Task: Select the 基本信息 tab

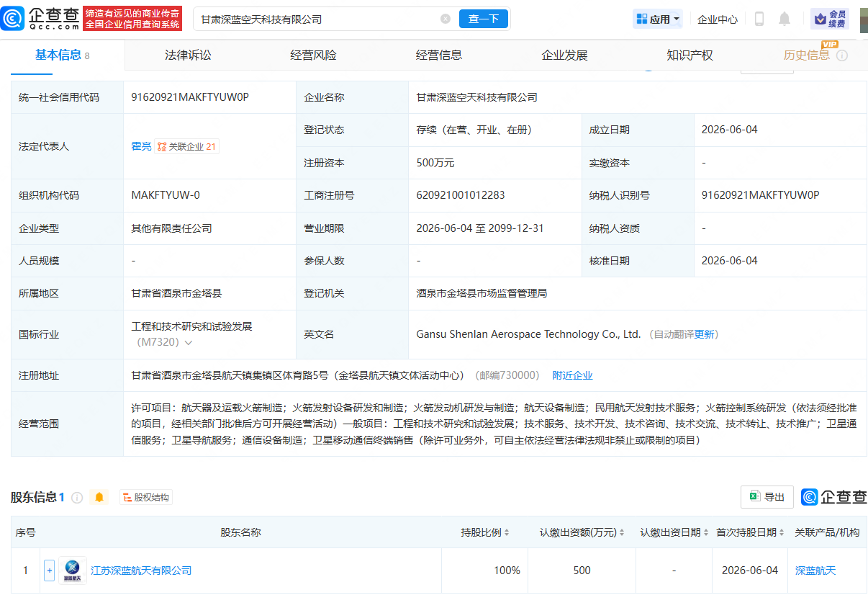Action: [x=63, y=55]
